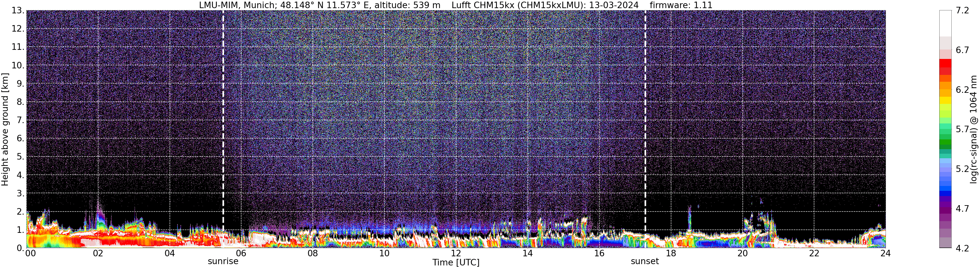The width and height of the screenshot is (980, 269).
Task: Click the colorbar tick label '4.7'
Action: pos(962,208)
